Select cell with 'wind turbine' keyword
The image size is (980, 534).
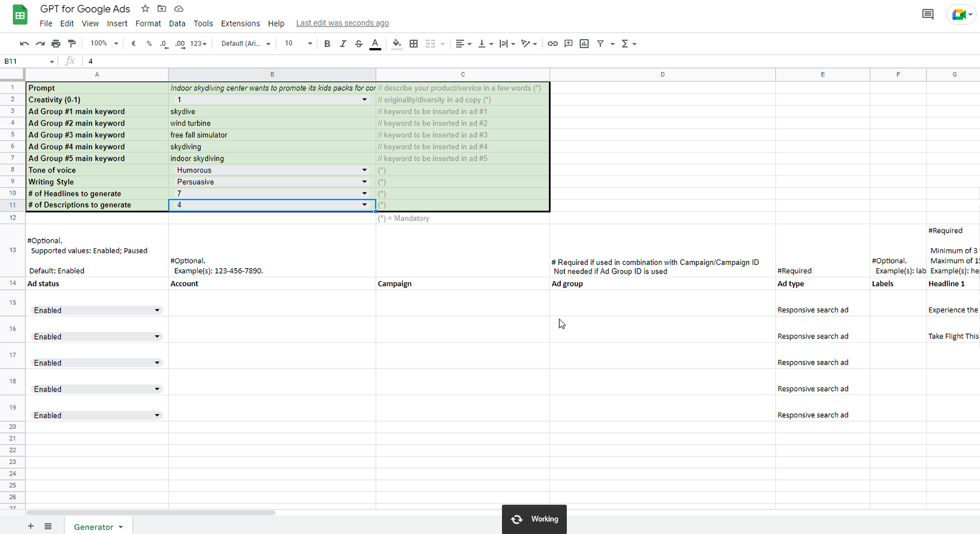[272, 123]
